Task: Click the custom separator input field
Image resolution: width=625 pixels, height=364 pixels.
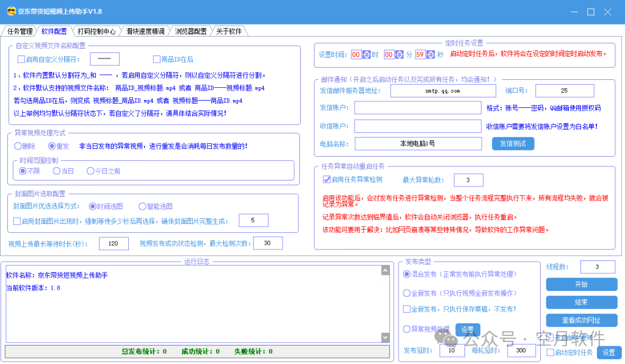Action: pyautogui.click(x=105, y=59)
